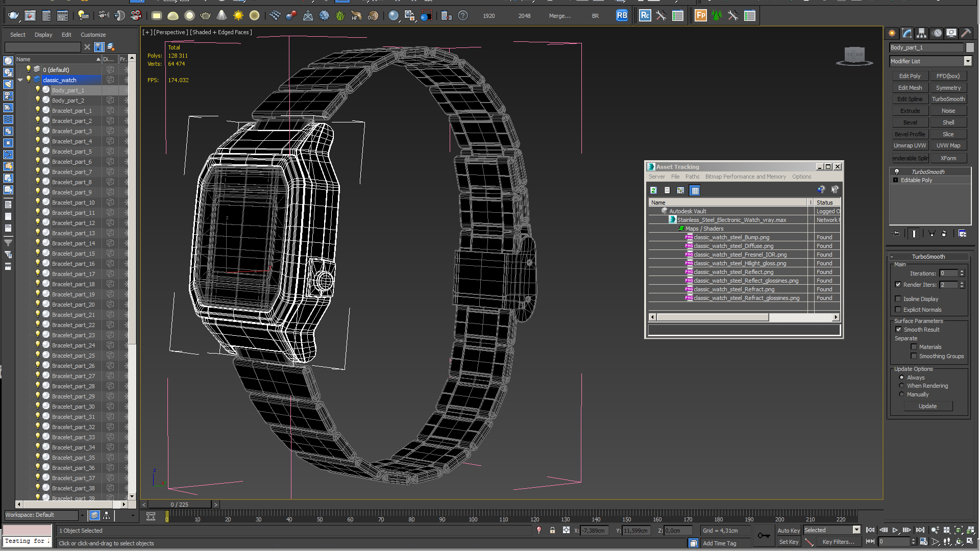Click the Rc toolbar icon
The image size is (980, 551).
[645, 16]
